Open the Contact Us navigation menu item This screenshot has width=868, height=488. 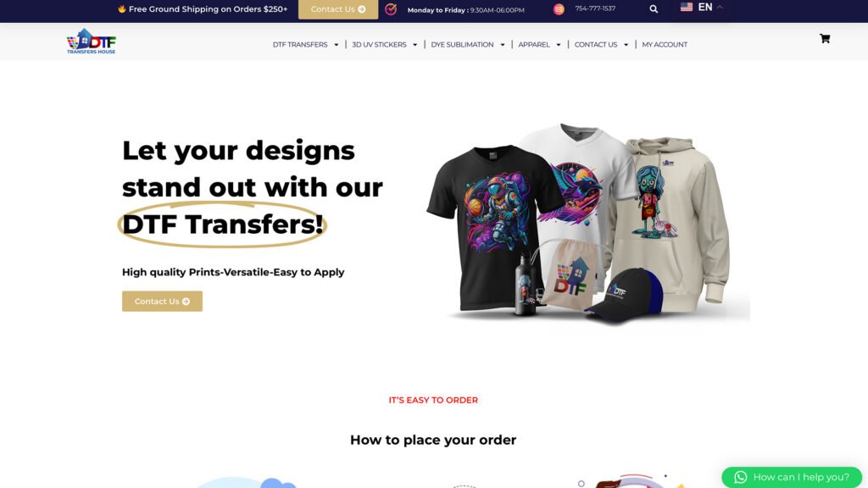point(596,45)
